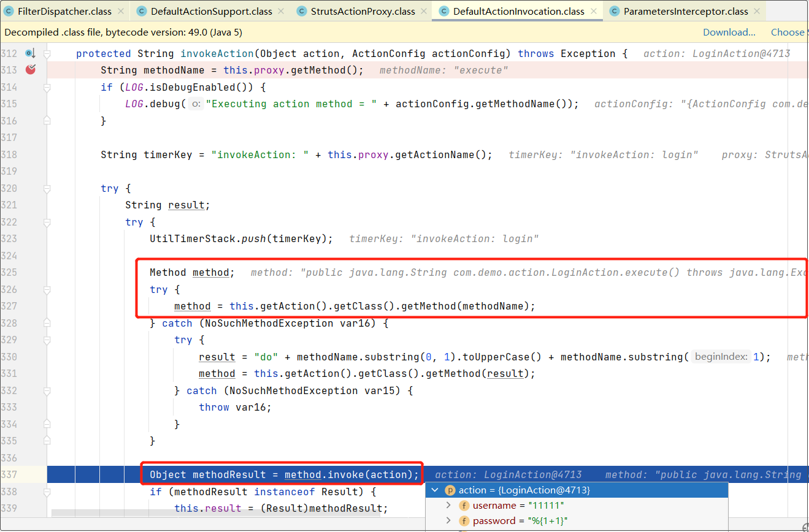Expand the username field node
809x532 pixels.
(x=448, y=506)
